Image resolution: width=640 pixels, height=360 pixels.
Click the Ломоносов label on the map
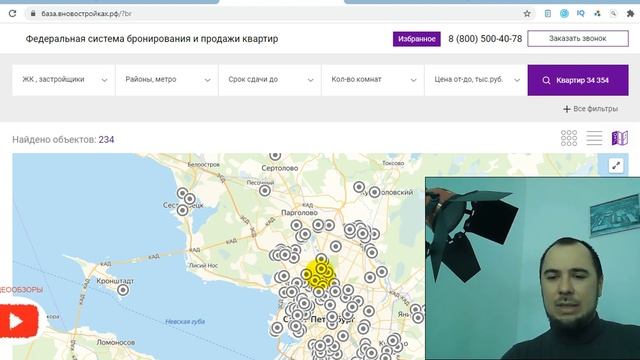pyautogui.click(x=116, y=342)
